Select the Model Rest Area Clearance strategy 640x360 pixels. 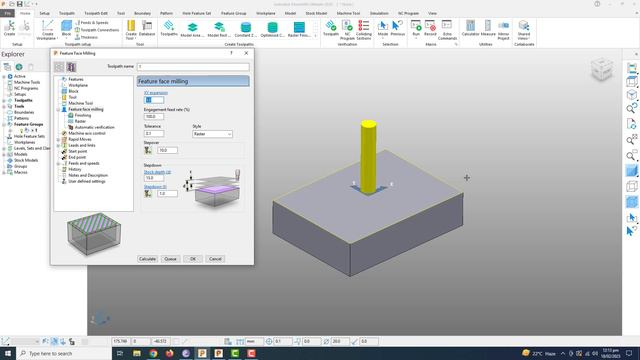click(219, 29)
